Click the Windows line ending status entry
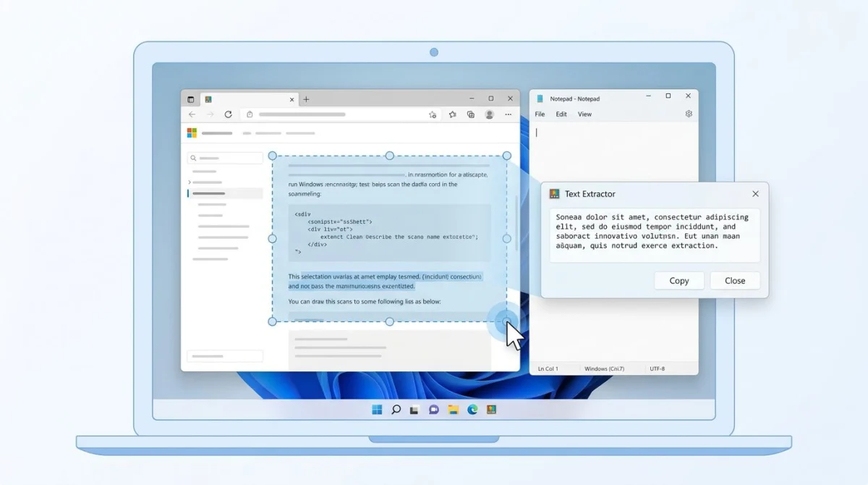 coord(604,369)
